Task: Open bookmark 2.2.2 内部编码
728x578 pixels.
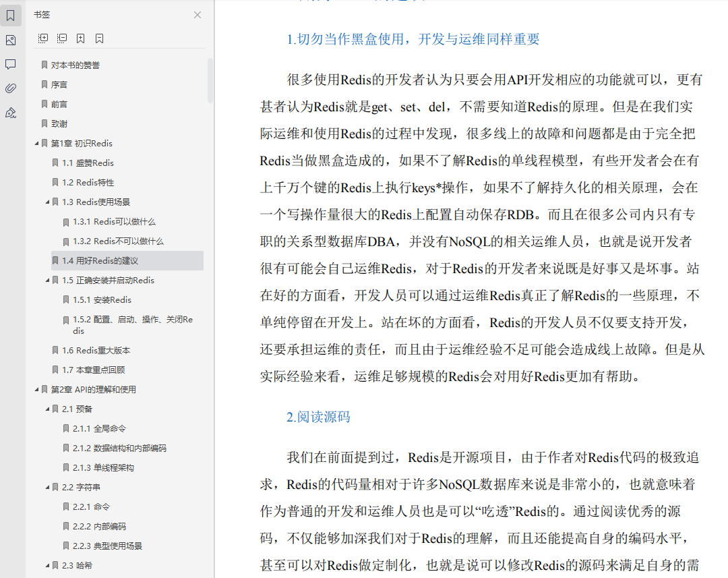Action: (x=99, y=527)
